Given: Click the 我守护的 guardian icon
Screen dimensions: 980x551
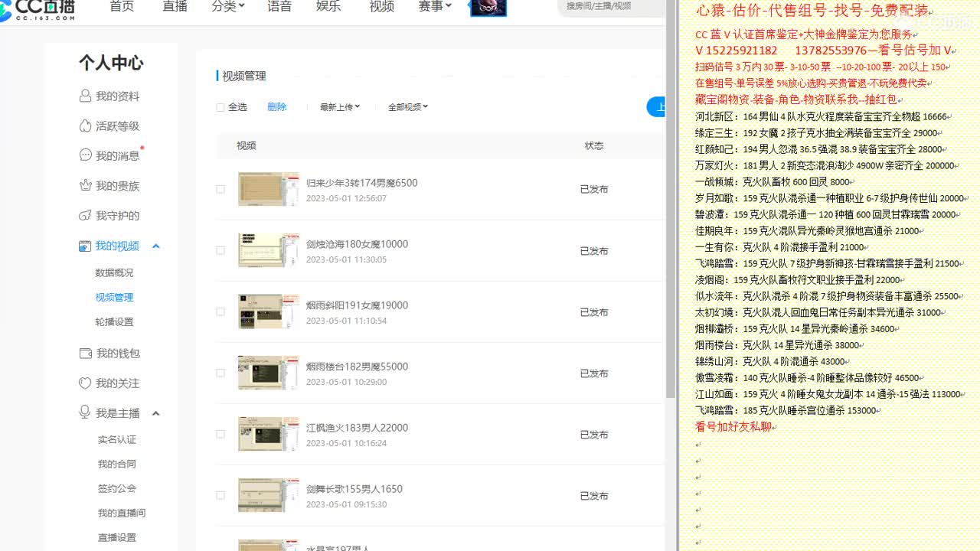Looking at the screenshot, I should [86, 216].
